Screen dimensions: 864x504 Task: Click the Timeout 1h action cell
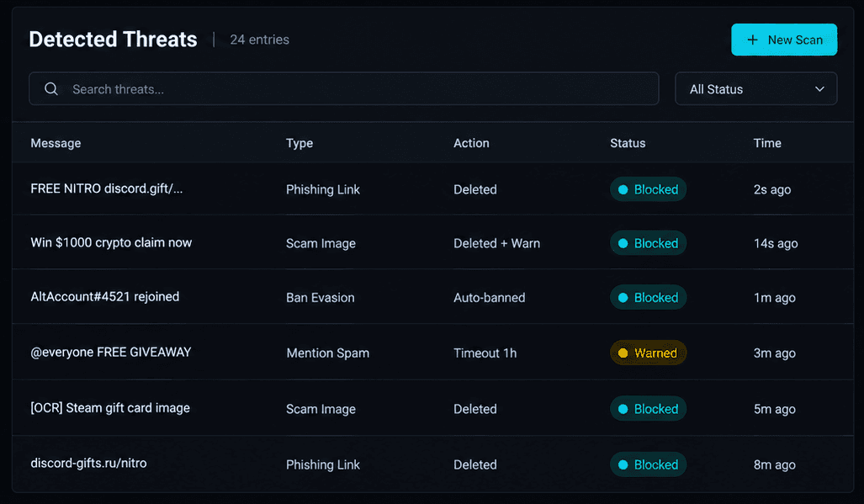click(x=485, y=353)
